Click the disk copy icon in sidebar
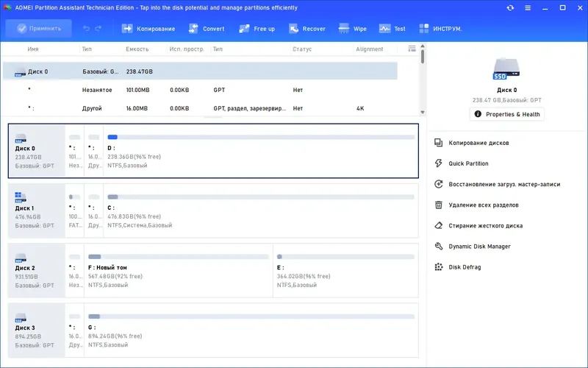The width and height of the screenshot is (588, 368). coord(438,143)
